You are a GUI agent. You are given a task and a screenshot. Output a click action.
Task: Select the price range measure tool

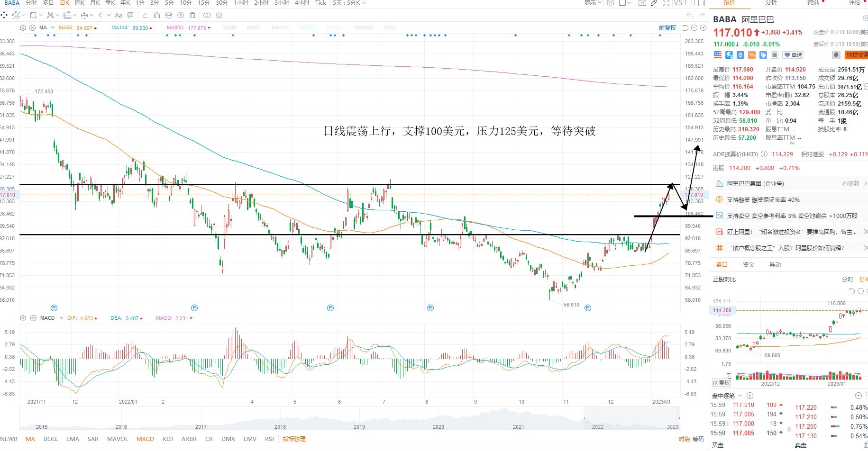point(84,15)
